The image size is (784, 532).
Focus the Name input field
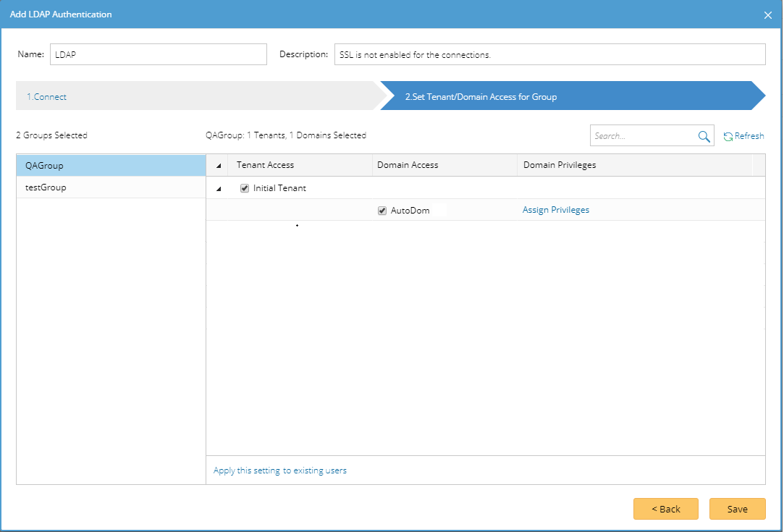click(x=159, y=54)
